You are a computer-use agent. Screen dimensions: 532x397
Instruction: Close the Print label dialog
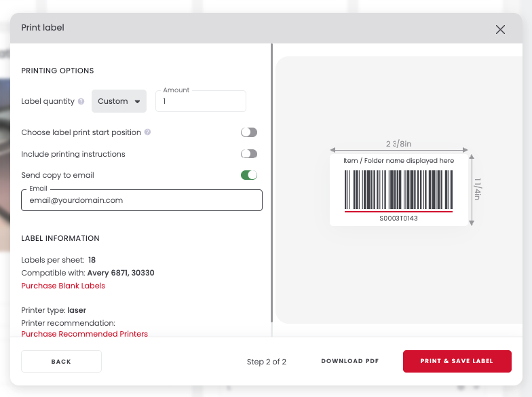(500, 29)
